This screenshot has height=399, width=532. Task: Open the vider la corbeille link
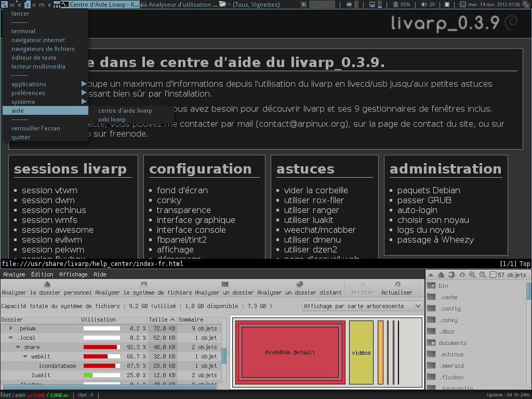(x=316, y=190)
